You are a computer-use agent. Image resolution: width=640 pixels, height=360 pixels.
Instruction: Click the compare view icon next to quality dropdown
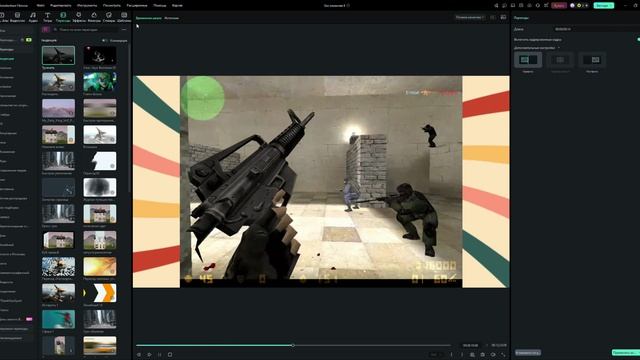point(493,17)
